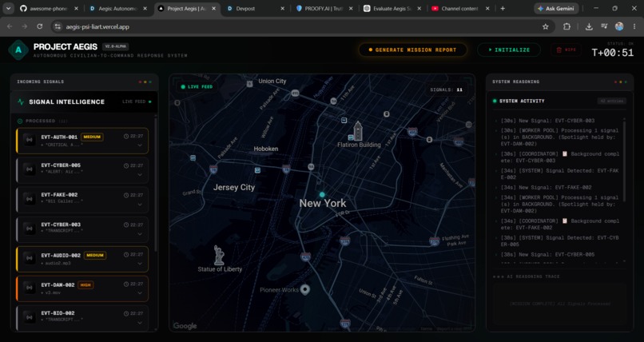644x342 pixels.
Task: Click the T+00:51 mission timer
Action: tap(612, 53)
